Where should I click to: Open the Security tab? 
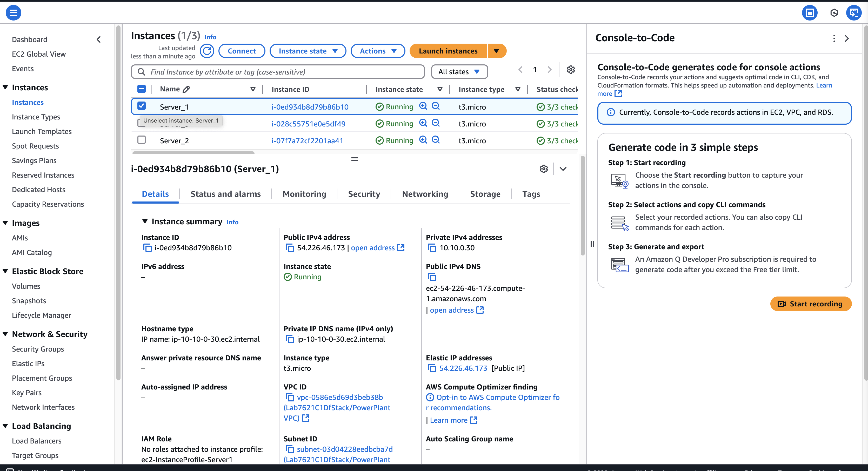[x=364, y=194]
